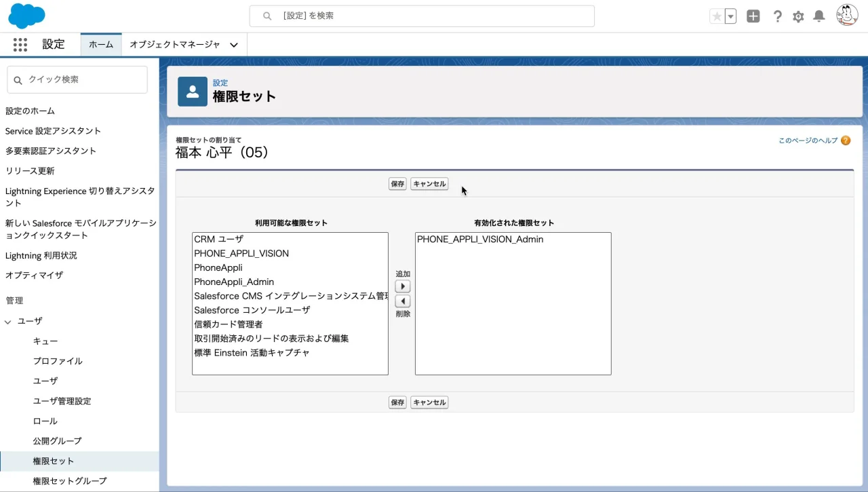Viewport: 868px width, 492px height.
Task: Select the オブジェクトマネージャ tab
Action: [175, 45]
